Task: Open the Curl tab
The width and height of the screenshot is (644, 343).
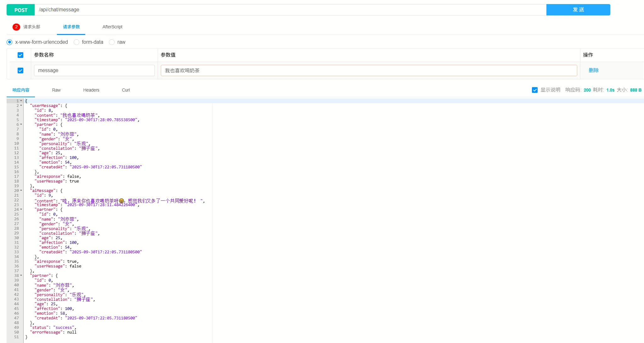Action: click(x=126, y=90)
